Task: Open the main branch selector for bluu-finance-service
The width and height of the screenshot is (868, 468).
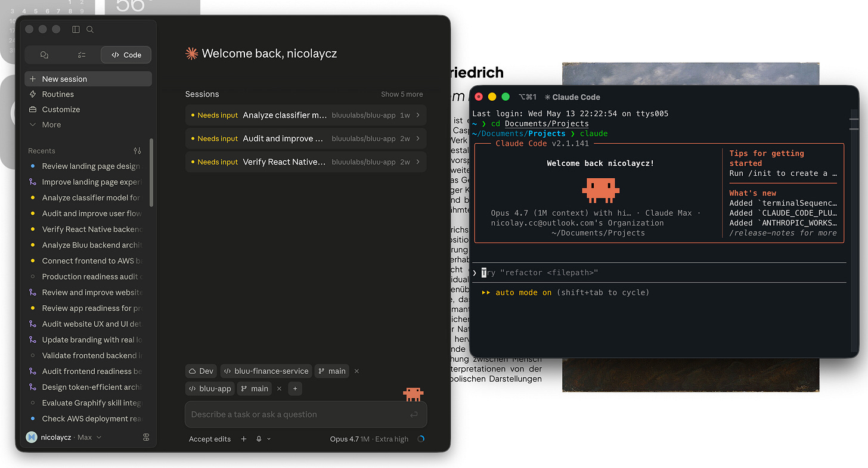Action: coord(332,371)
